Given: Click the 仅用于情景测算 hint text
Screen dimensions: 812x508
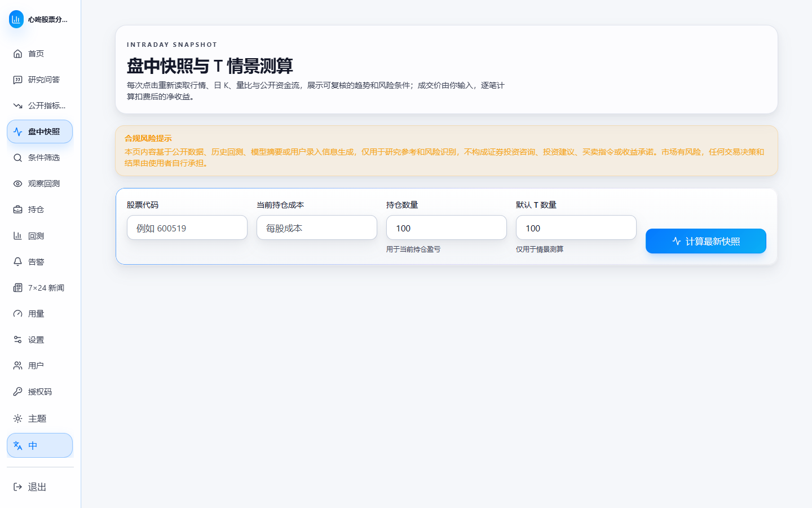Looking at the screenshot, I should [540, 249].
